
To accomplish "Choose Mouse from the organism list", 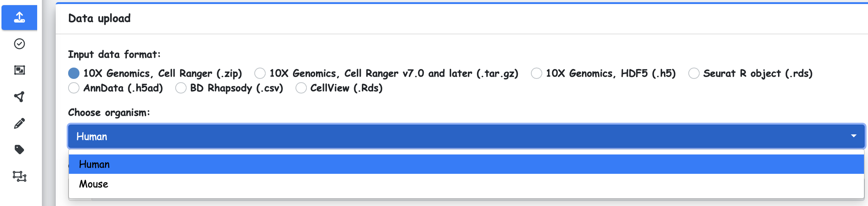I will coord(94,184).
